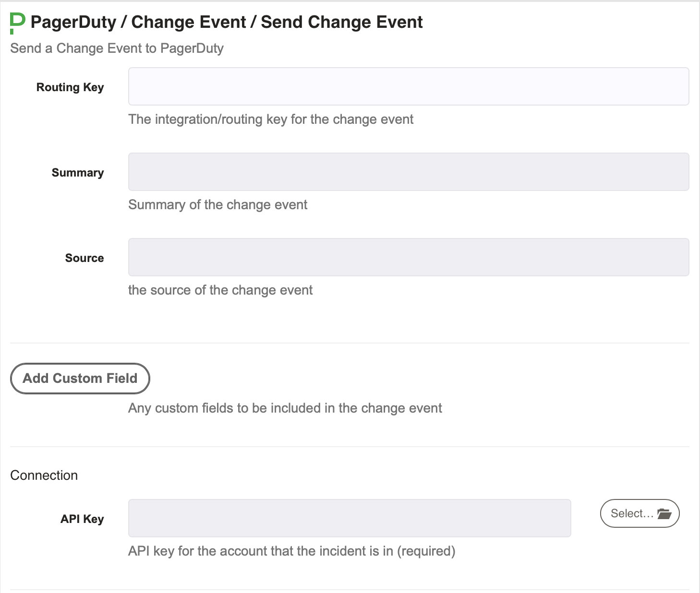Focus the Summary text field
The image size is (700, 593).
click(x=409, y=172)
